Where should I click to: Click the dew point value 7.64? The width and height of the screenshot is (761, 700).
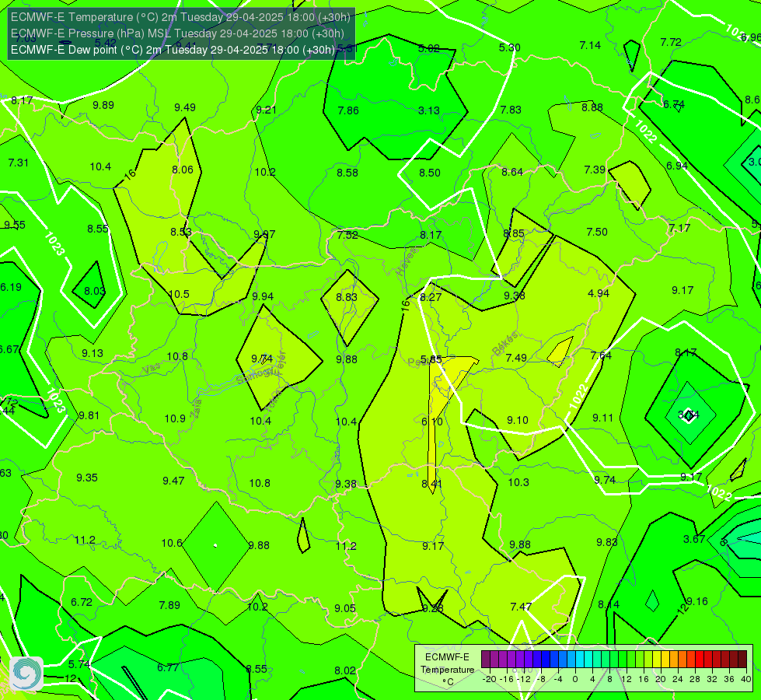[601, 355]
